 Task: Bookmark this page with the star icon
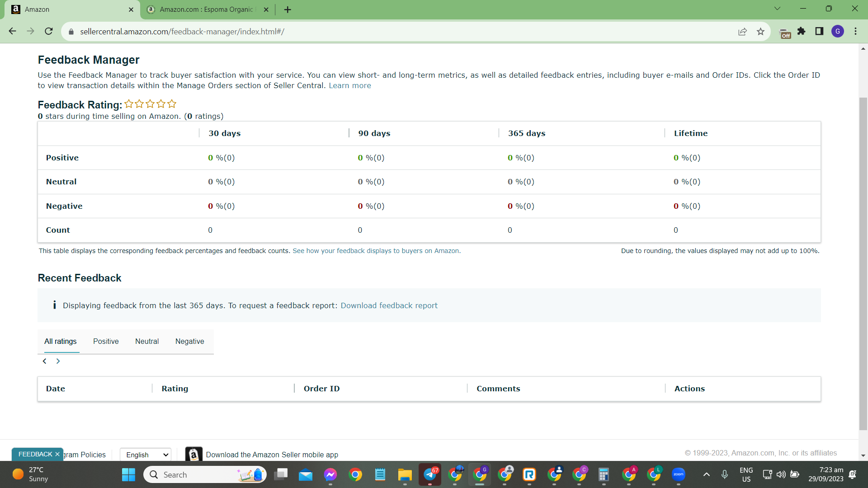click(761, 32)
